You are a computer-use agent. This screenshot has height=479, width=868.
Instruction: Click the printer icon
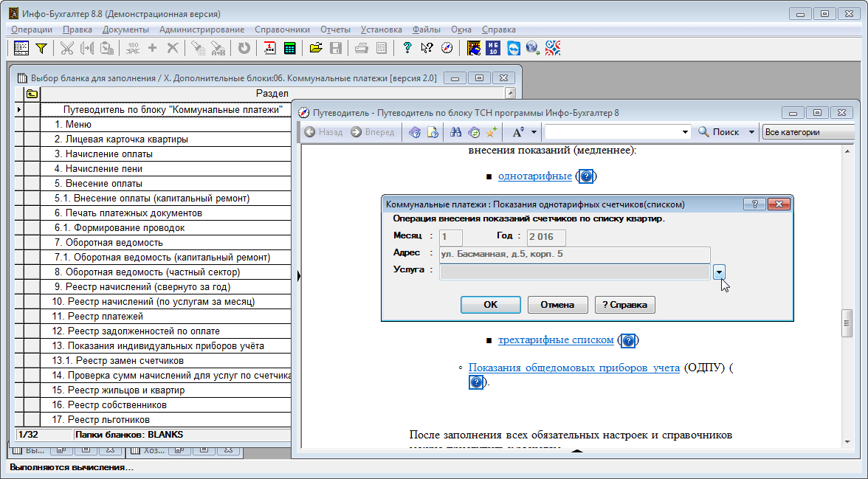point(362,48)
